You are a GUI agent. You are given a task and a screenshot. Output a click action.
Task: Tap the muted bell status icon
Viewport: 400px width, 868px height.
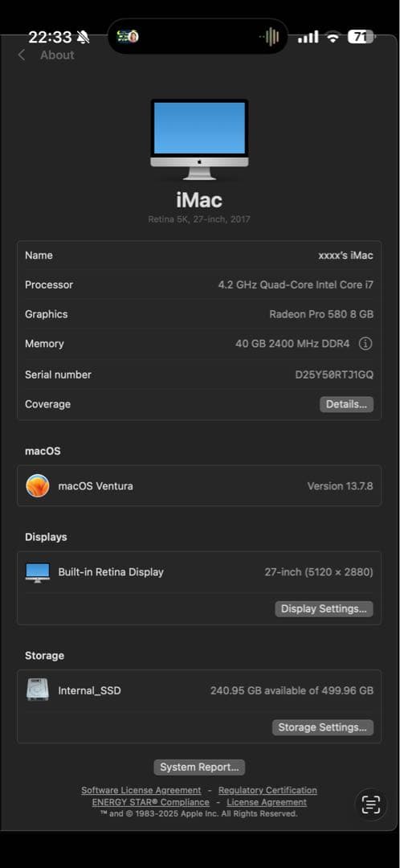[83, 37]
